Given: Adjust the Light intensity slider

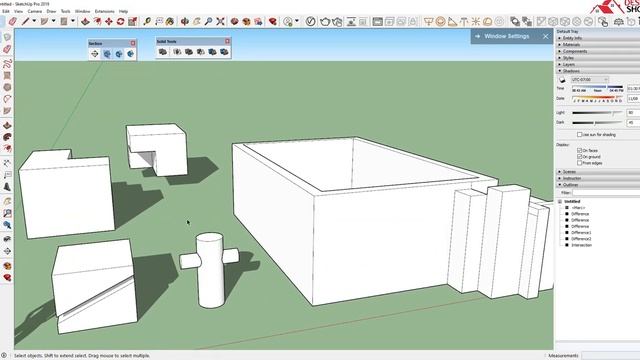Looking at the screenshot, I should [598, 113].
